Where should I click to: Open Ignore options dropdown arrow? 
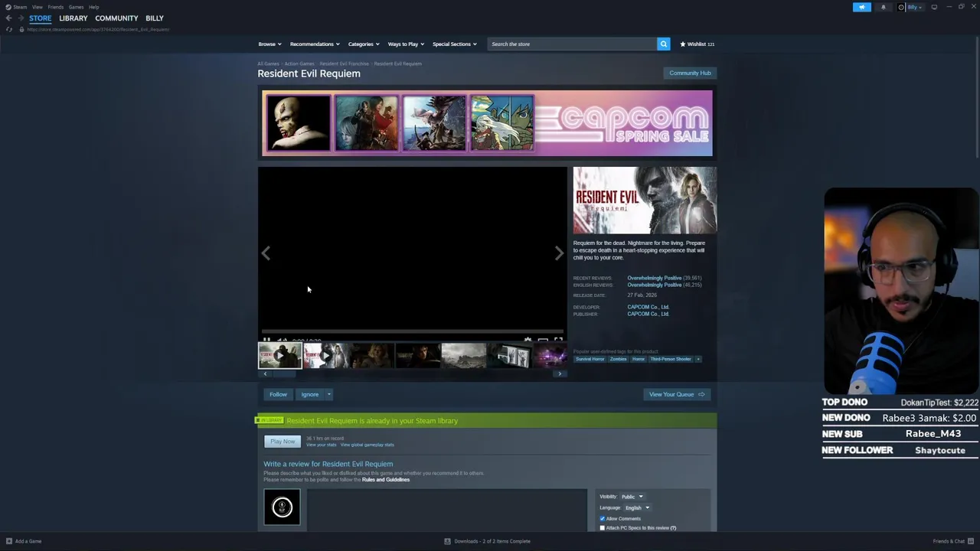tap(329, 394)
